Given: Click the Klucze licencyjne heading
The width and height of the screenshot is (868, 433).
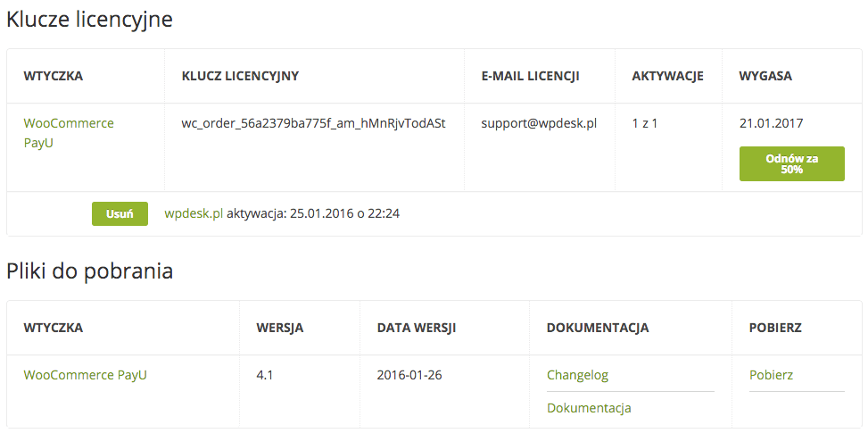Looking at the screenshot, I should tap(90, 20).
